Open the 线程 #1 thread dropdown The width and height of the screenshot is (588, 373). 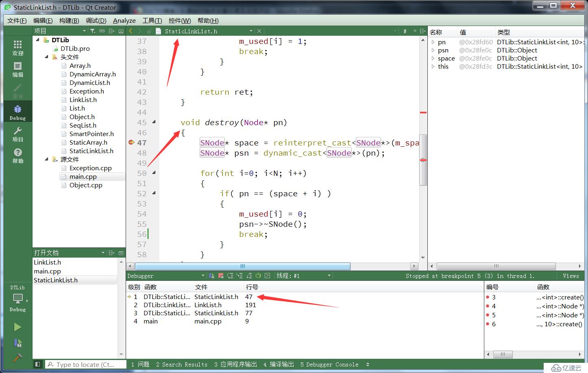coord(329,276)
